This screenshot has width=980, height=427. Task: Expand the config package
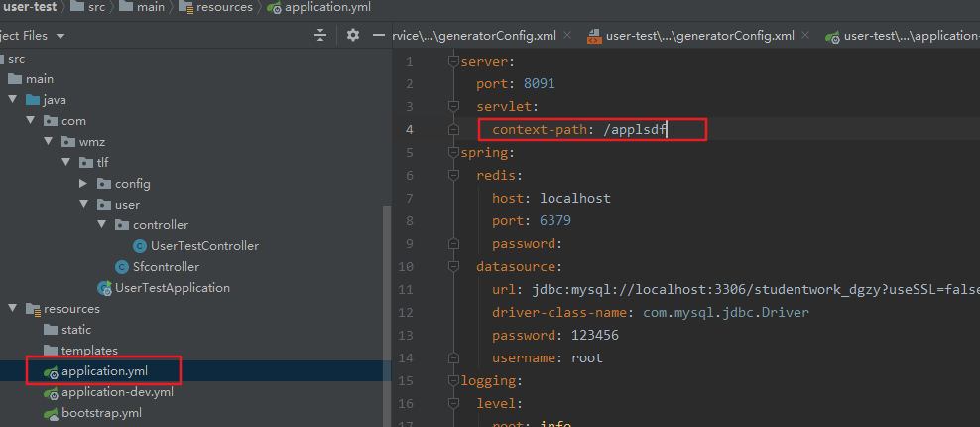point(83,184)
